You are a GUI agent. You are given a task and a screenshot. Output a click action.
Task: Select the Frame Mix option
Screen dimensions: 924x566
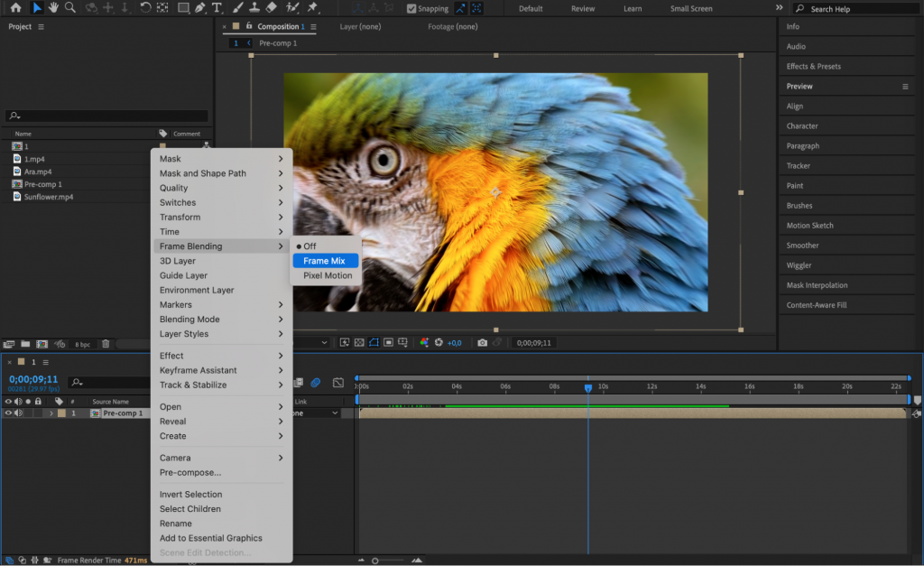click(325, 260)
